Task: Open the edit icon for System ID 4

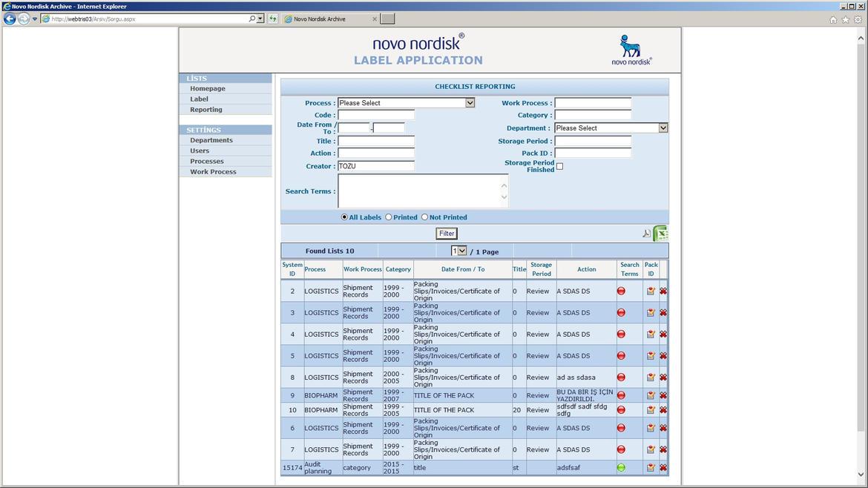Action: tap(651, 334)
